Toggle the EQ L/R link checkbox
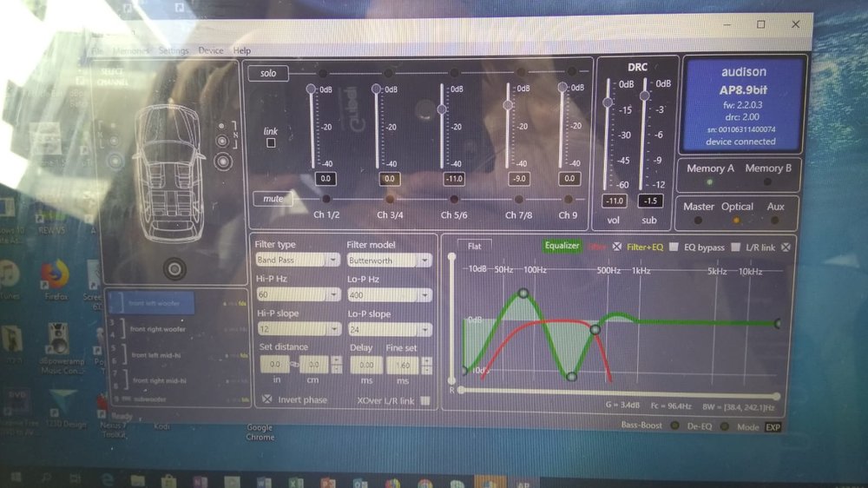 (786, 247)
